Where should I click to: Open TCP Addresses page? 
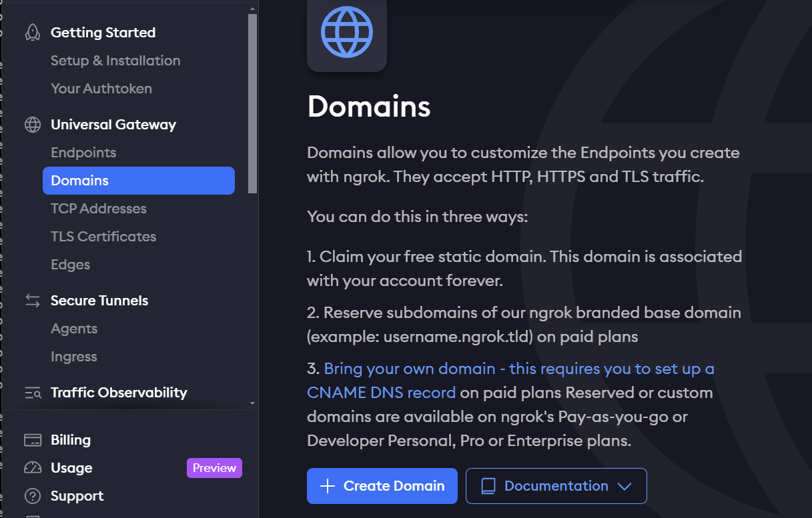(x=99, y=209)
